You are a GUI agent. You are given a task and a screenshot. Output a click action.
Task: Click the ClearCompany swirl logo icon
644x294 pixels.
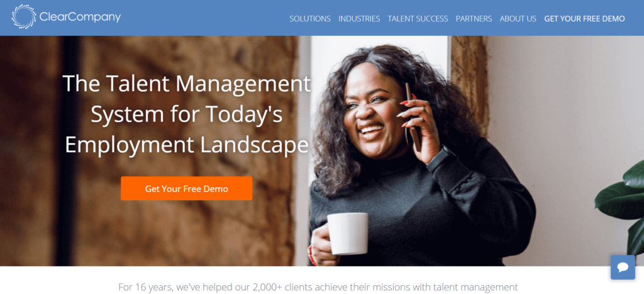24,17
